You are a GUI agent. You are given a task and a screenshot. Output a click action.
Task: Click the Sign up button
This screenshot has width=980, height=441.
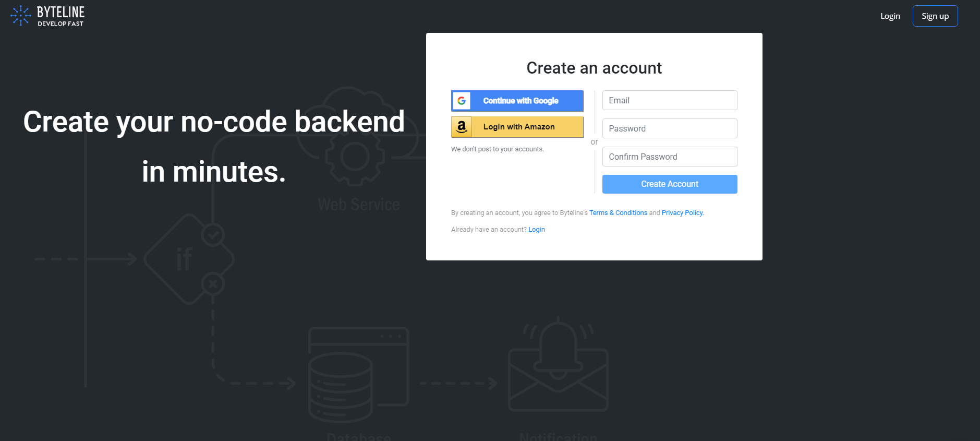(935, 16)
